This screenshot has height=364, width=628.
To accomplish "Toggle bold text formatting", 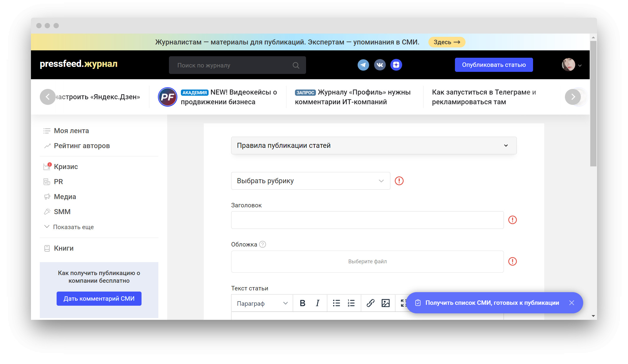I will (302, 303).
